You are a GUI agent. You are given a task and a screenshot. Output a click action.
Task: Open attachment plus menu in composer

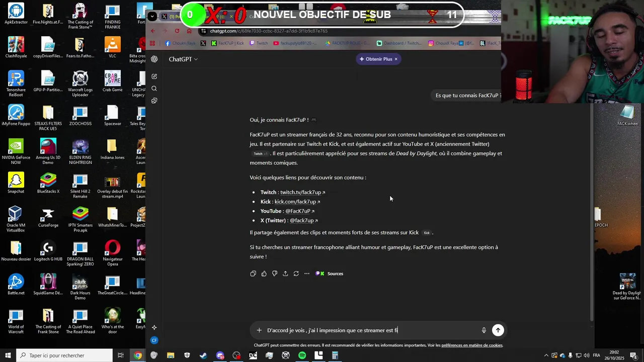[259, 330]
